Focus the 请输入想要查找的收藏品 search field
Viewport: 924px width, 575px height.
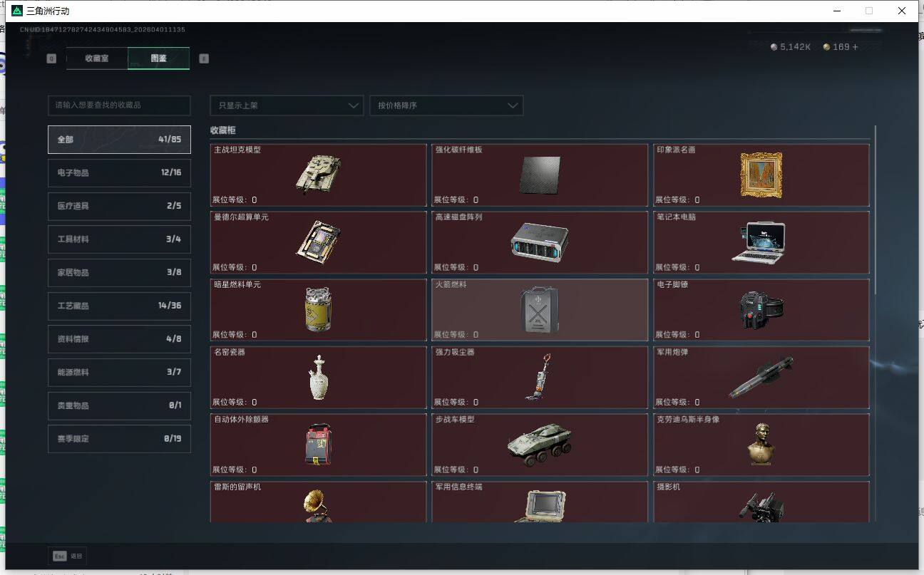(x=119, y=105)
